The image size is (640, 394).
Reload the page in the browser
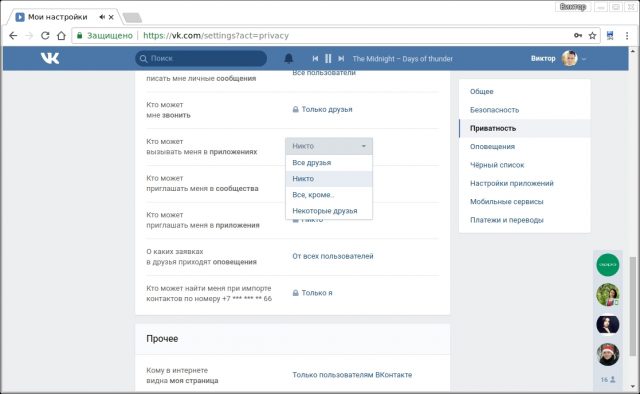45,36
